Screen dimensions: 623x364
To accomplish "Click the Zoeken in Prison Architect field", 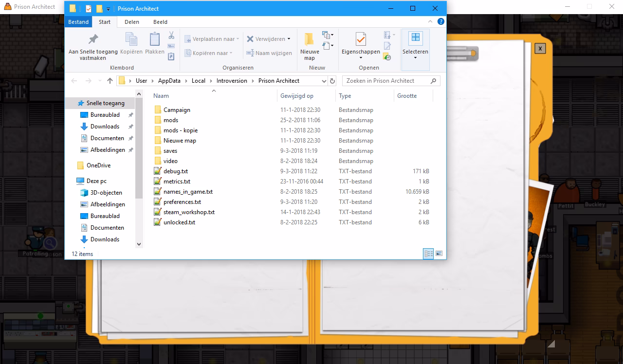I will point(391,81).
